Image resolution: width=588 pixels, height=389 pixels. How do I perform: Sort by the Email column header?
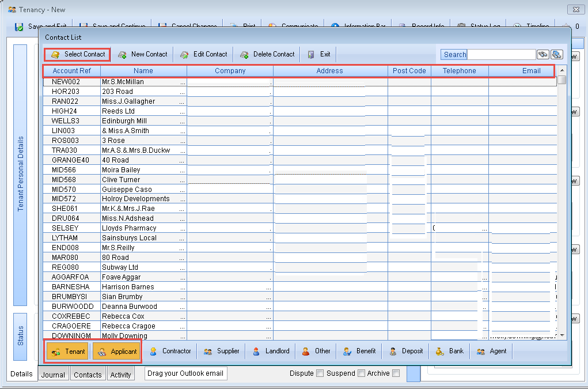coord(521,71)
